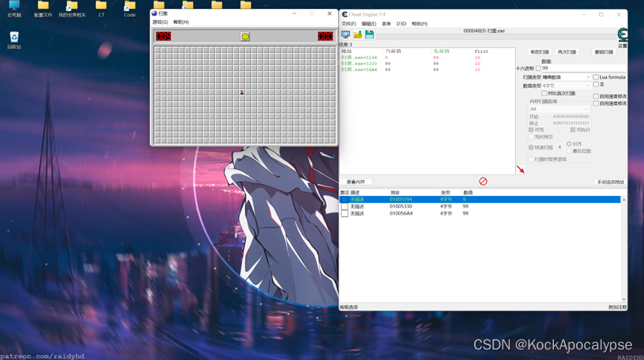Select the 配置文件 folder on the desktop
The image size is (644, 360).
click(43, 9)
